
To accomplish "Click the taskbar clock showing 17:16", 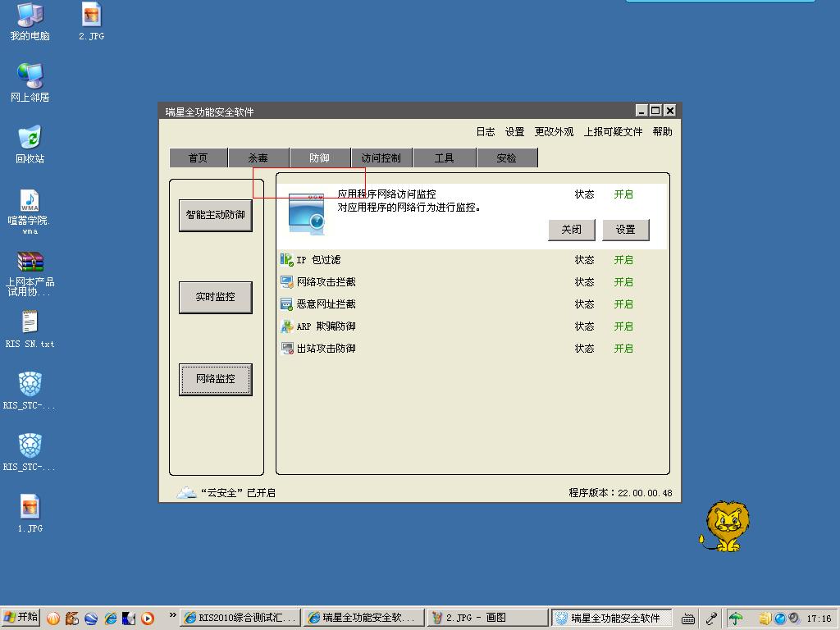I will click(819, 619).
